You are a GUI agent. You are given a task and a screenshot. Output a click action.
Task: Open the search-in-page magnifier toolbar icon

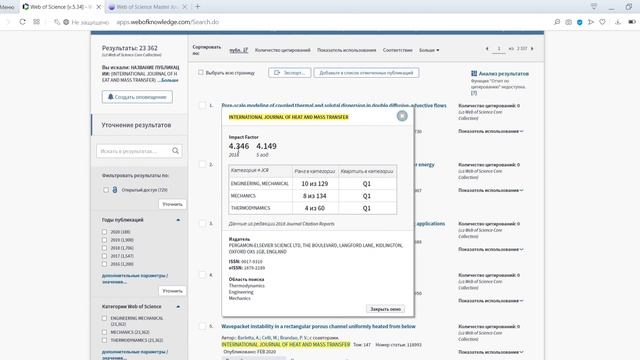click(x=557, y=22)
